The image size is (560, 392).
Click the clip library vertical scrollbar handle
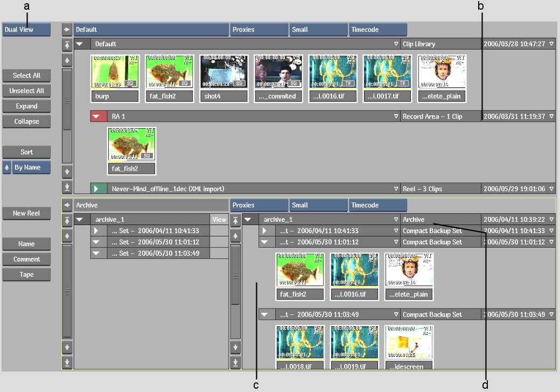pos(67,100)
